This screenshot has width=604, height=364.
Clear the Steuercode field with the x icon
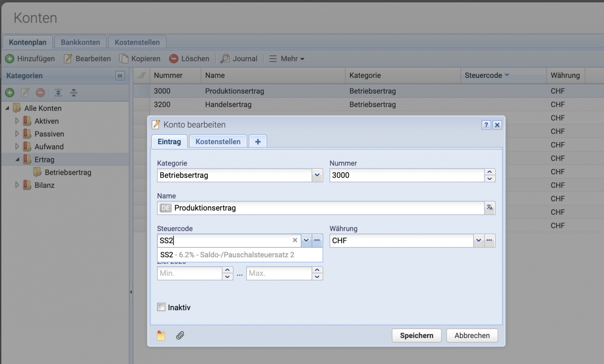(x=295, y=240)
